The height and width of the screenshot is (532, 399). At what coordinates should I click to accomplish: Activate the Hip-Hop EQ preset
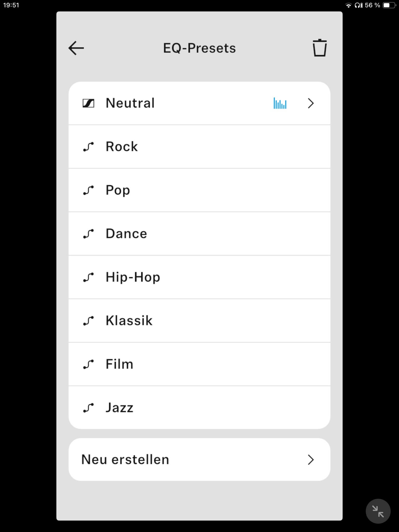(133, 277)
